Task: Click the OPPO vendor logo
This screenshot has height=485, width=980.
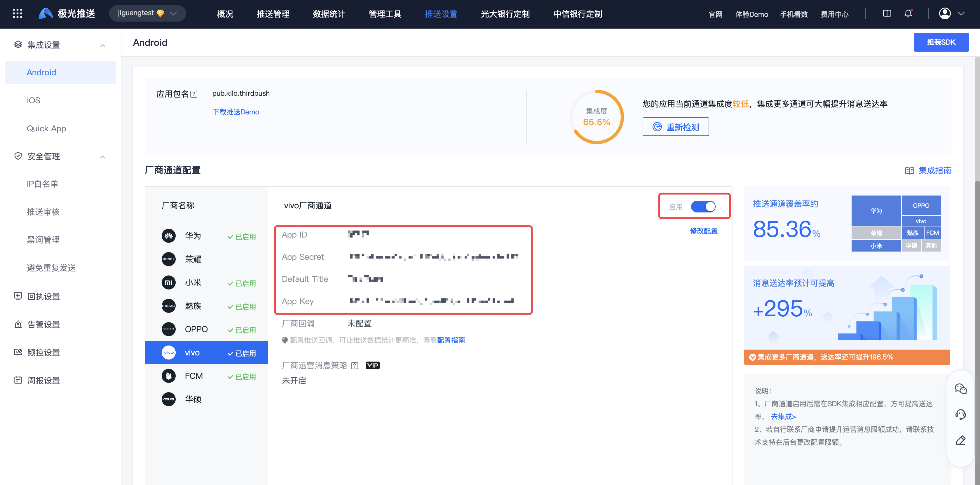Action: click(168, 329)
